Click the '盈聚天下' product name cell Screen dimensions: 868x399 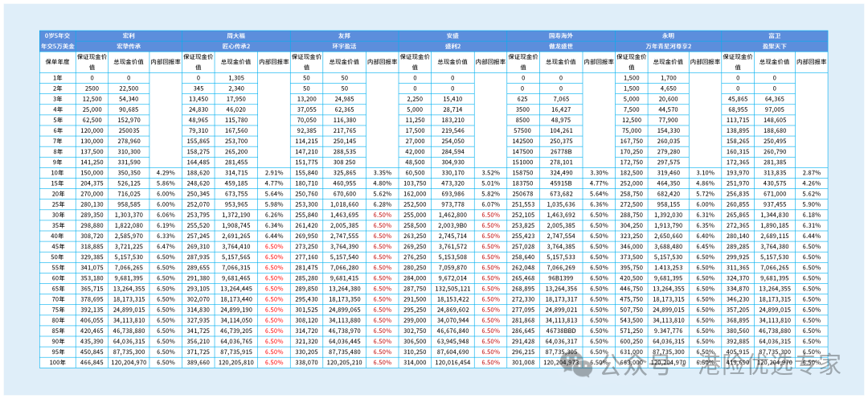(x=775, y=45)
